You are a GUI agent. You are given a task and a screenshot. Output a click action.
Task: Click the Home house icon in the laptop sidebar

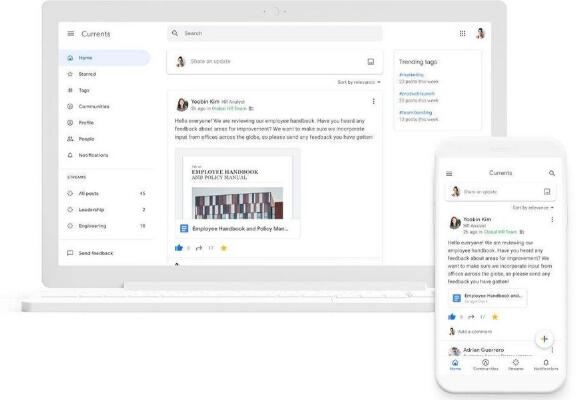(x=70, y=58)
